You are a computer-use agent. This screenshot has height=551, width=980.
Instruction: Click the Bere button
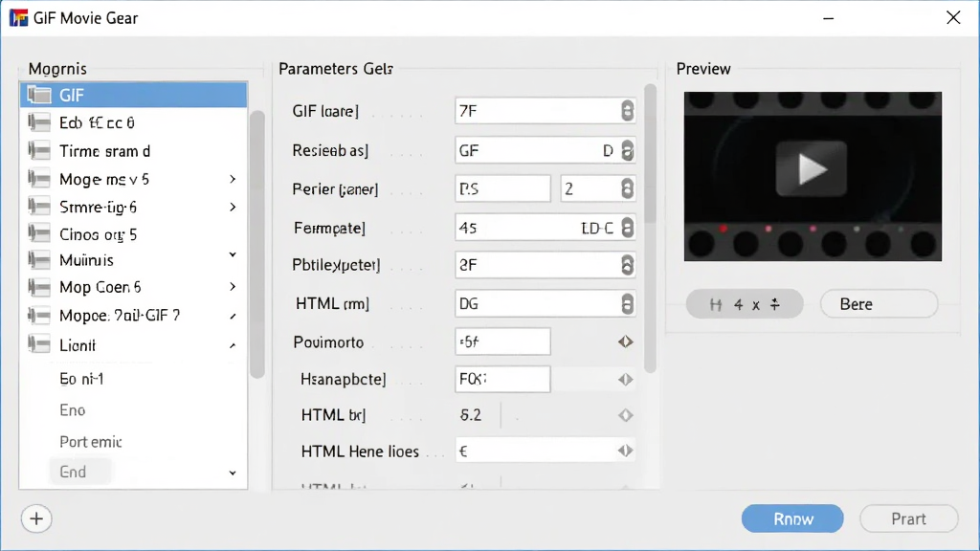click(879, 304)
